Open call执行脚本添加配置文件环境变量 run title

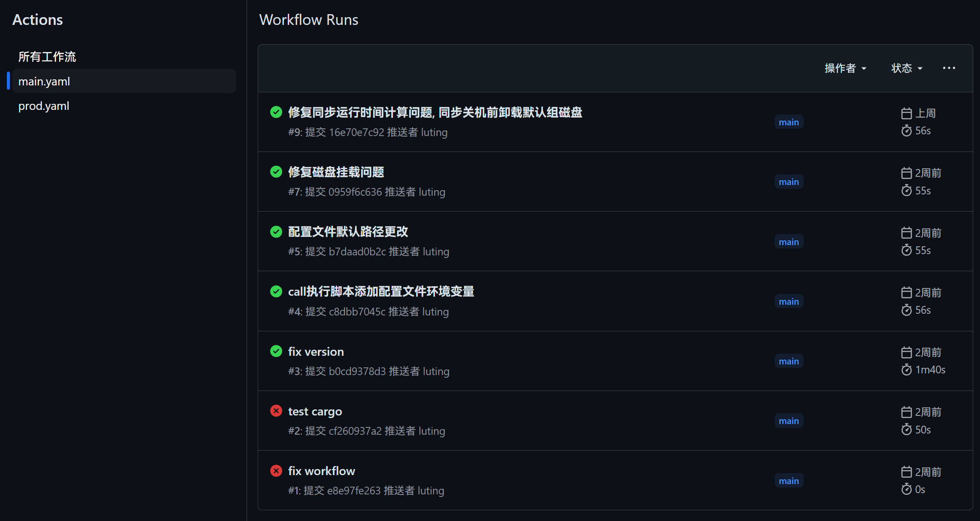(x=381, y=291)
